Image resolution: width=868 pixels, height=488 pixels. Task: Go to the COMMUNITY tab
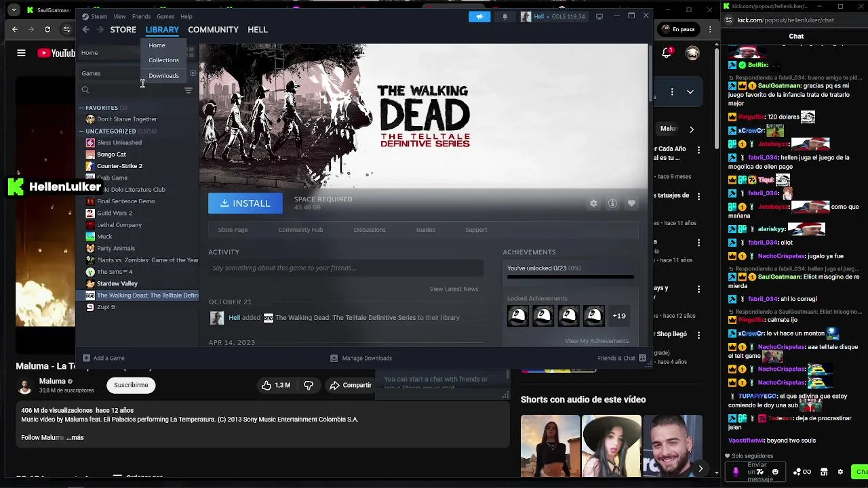pyautogui.click(x=213, y=30)
